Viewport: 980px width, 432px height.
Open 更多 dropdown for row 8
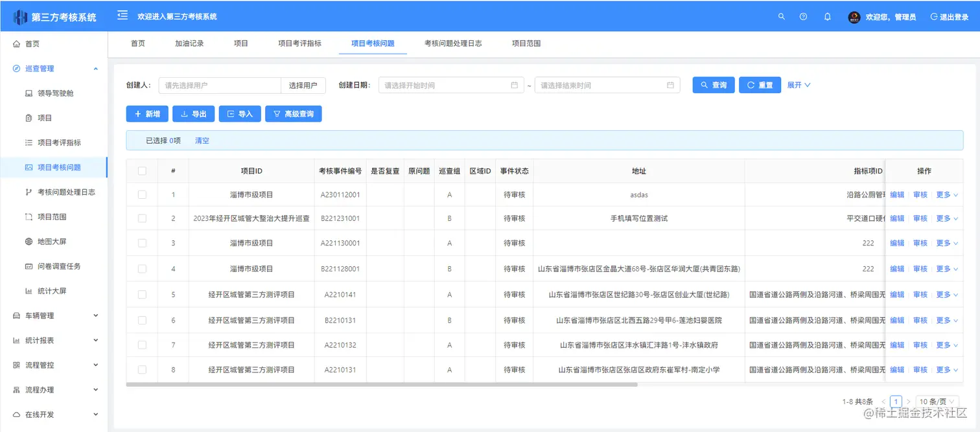[946, 369]
